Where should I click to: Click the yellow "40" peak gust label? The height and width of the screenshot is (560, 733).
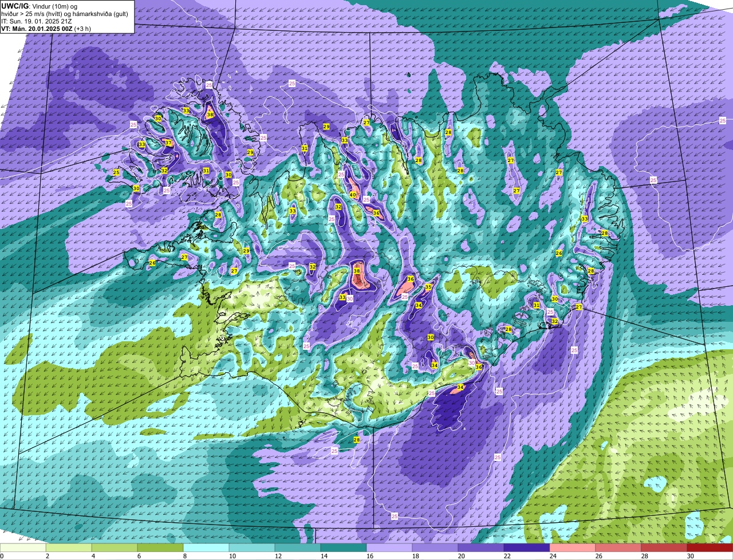[353, 195]
